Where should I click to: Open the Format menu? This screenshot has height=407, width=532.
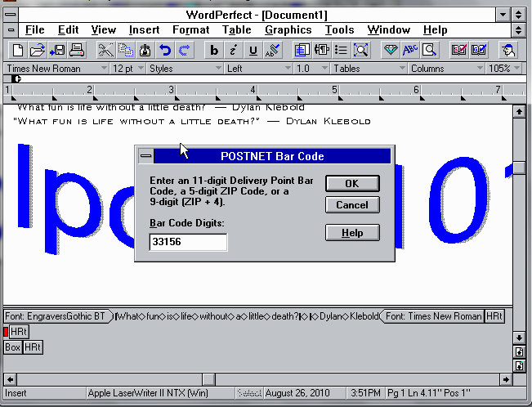[191, 30]
